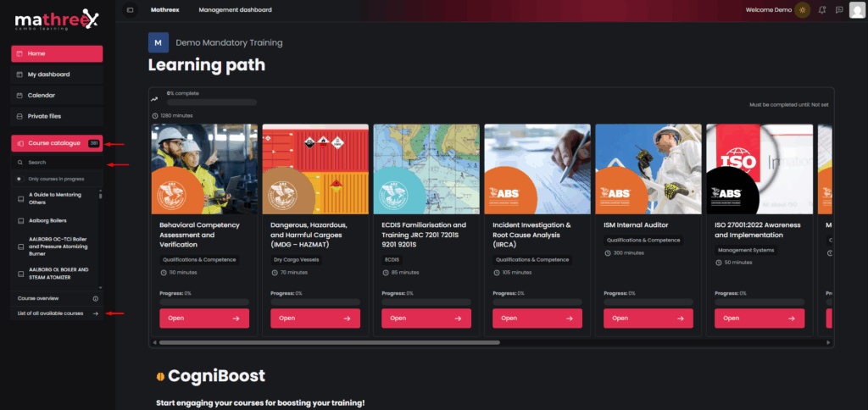Click the course icon beside Aalborg Boilers
Screen dimensions: 868x410
pos(20,220)
